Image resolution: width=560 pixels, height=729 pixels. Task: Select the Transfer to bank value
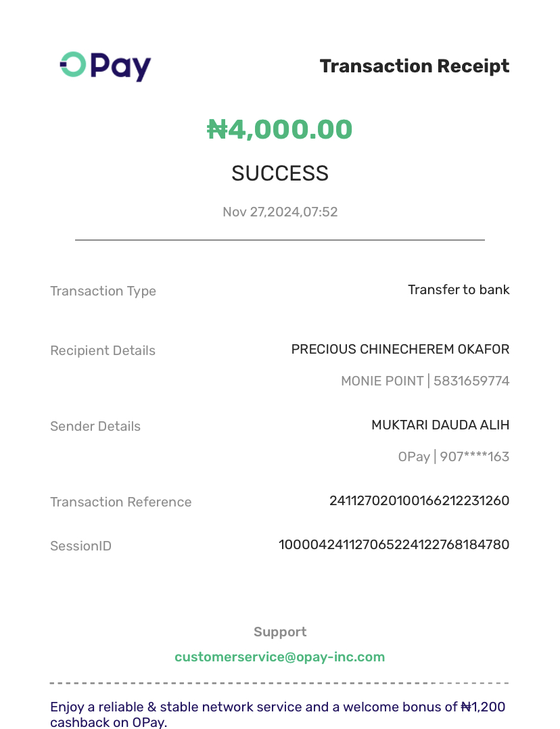[459, 290]
